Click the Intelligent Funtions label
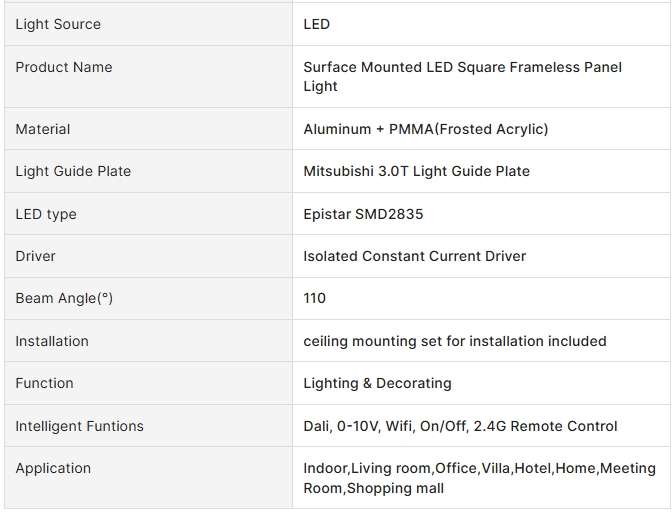 79,426
